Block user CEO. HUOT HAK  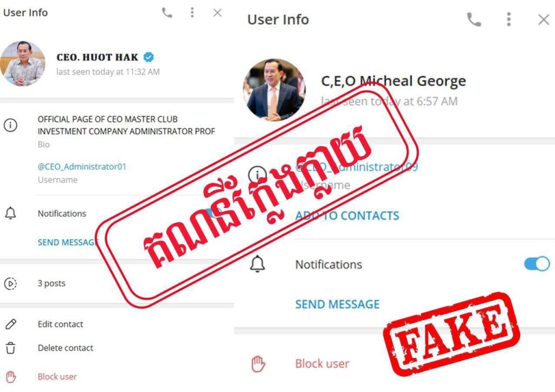pyautogui.click(x=57, y=376)
